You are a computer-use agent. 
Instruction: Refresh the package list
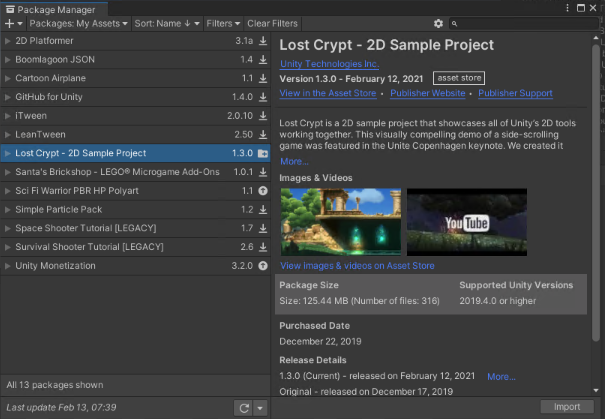pyautogui.click(x=243, y=408)
